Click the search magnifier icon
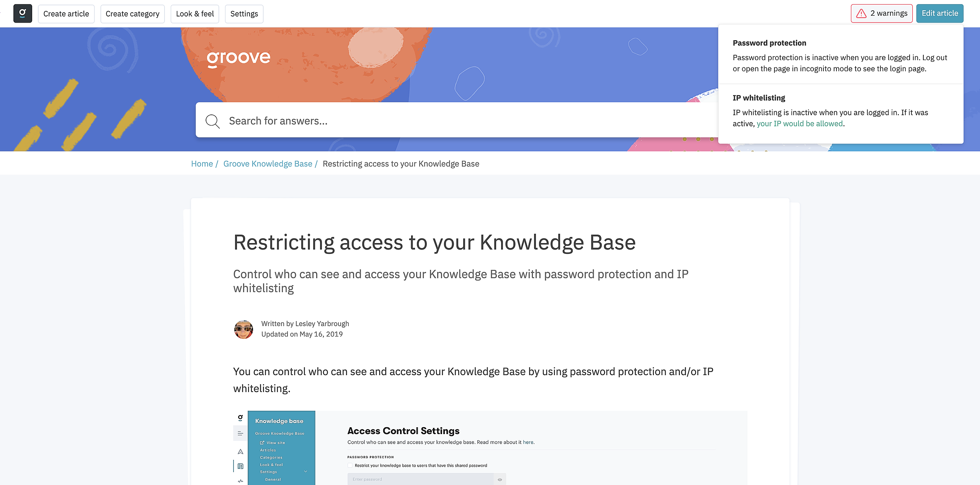The height and width of the screenshot is (485, 980). (212, 121)
